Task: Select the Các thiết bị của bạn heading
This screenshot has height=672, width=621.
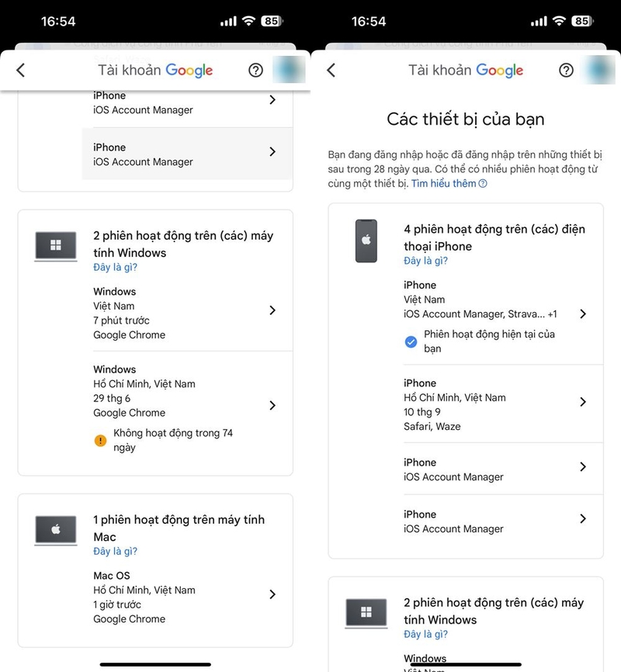Action: pos(466,120)
